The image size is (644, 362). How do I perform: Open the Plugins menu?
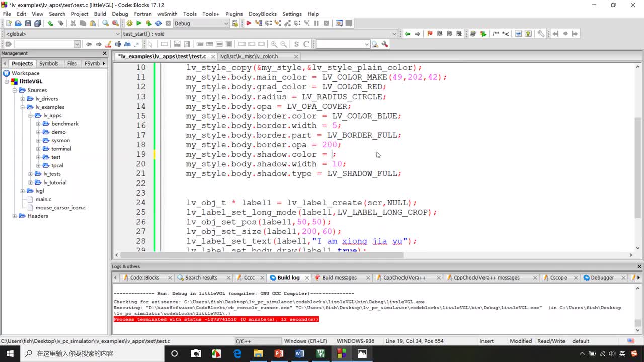pyautogui.click(x=233, y=14)
